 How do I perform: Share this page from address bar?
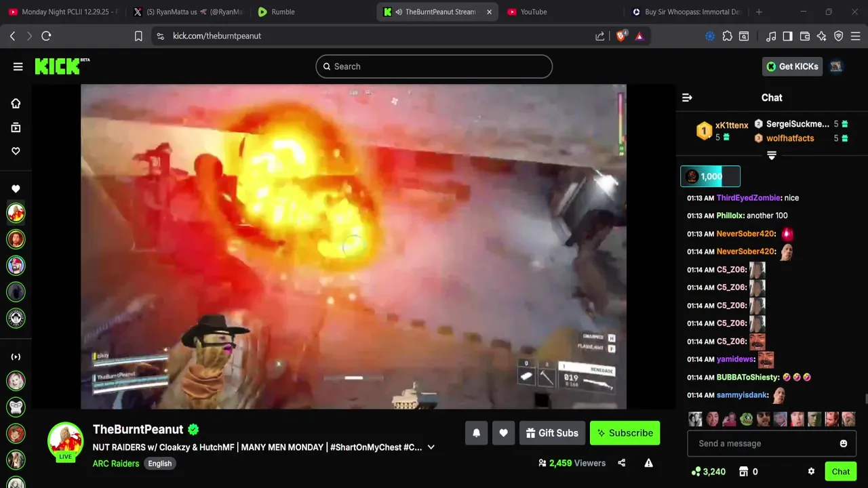[x=600, y=36]
